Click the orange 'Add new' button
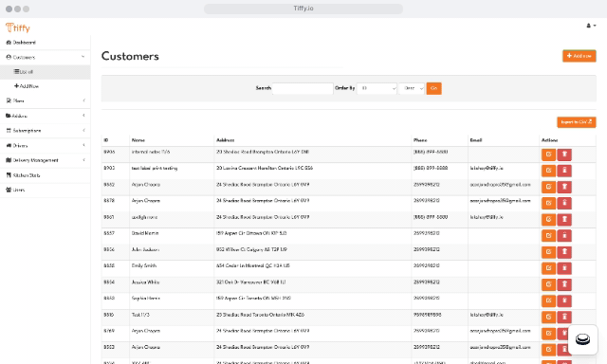The width and height of the screenshot is (607, 364). coord(579,56)
